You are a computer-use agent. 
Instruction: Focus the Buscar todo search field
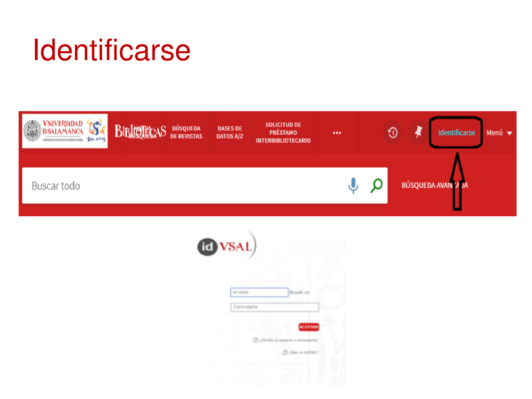(x=184, y=185)
